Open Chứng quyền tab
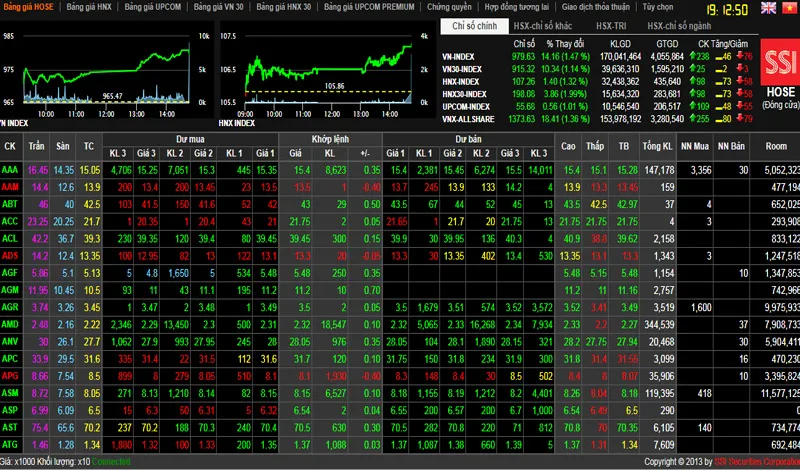 coord(449,7)
